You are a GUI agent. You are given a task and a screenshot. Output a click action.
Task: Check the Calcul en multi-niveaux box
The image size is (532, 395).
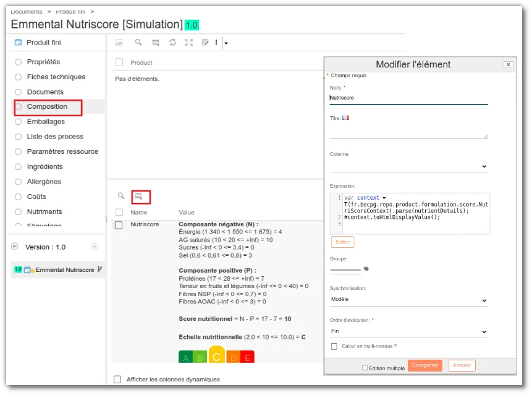(334, 346)
